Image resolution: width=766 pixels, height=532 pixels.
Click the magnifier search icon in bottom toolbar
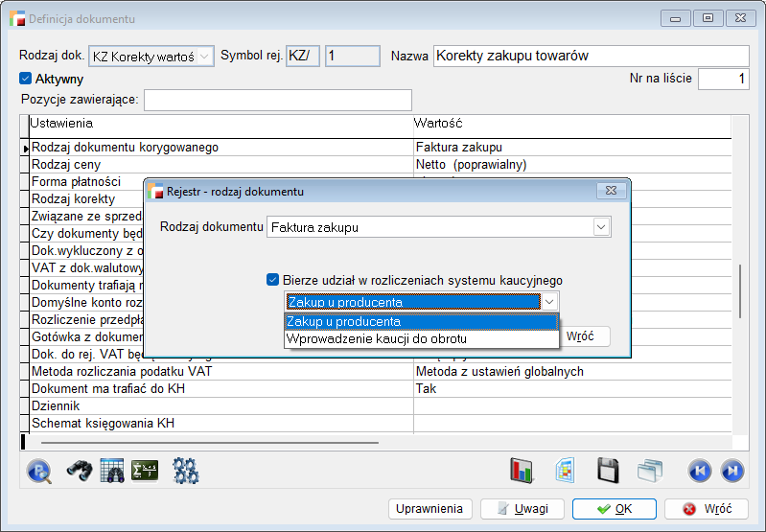point(39,471)
